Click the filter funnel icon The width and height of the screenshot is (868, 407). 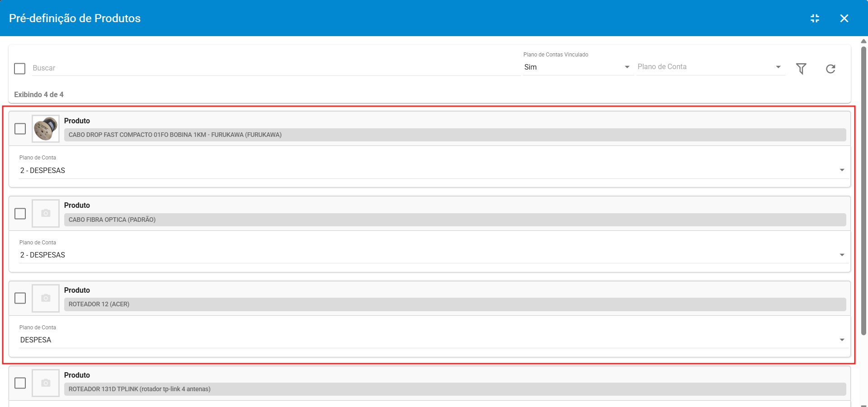click(x=801, y=69)
